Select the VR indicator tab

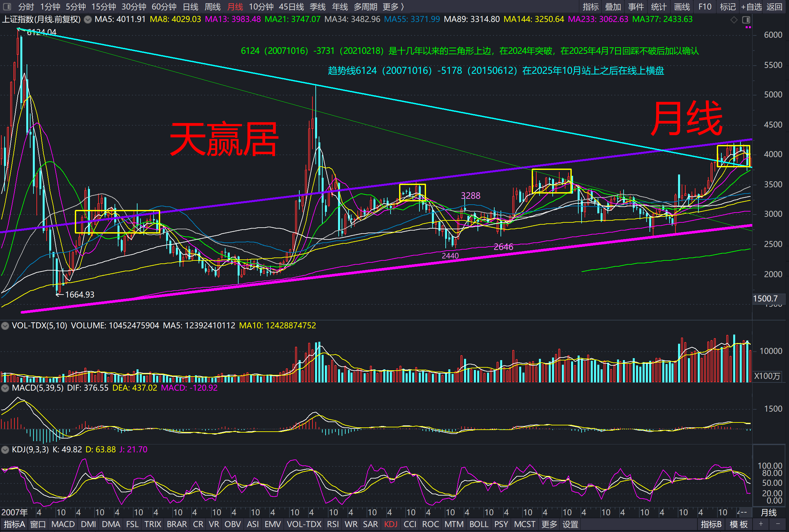tap(214, 524)
